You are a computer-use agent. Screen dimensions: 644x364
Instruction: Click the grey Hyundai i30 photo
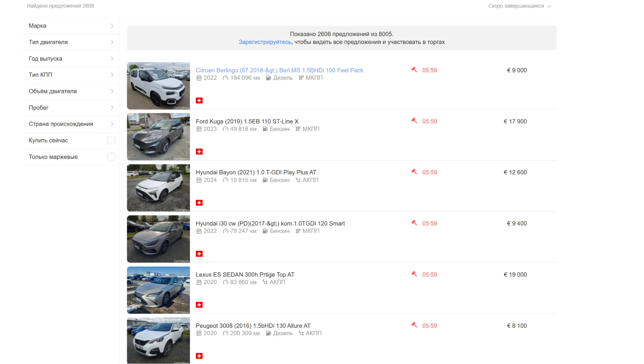(x=159, y=239)
